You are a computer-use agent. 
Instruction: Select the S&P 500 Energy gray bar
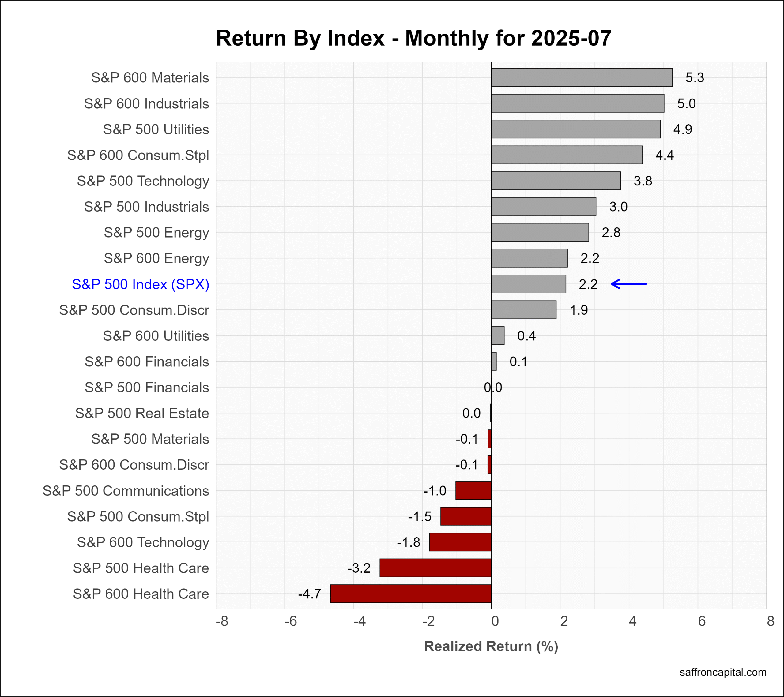pyautogui.click(x=540, y=233)
